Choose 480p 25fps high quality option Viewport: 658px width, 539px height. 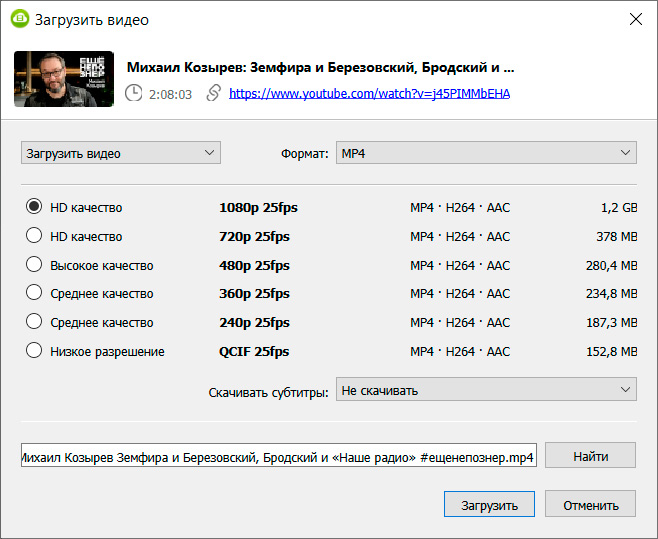tap(34, 265)
